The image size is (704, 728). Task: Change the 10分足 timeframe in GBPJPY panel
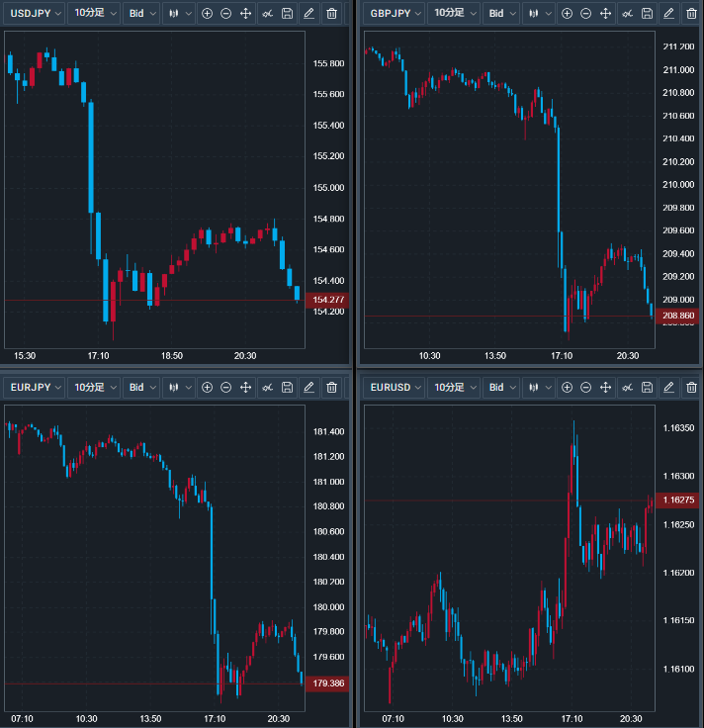(x=454, y=14)
